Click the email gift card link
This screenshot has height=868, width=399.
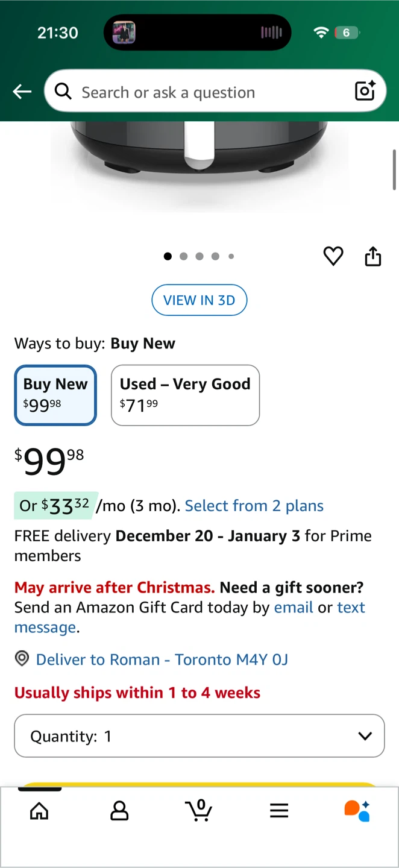294,607
